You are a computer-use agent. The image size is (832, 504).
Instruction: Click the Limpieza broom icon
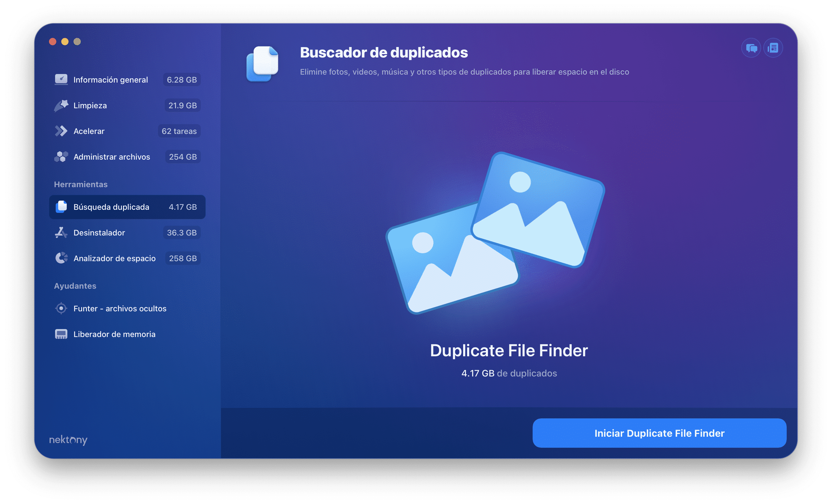point(61,105)
